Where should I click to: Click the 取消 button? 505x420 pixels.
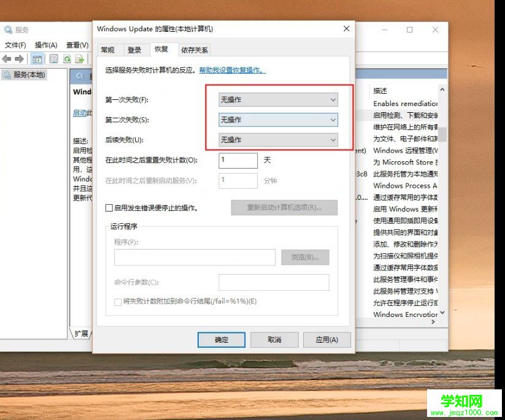(274, 340)
